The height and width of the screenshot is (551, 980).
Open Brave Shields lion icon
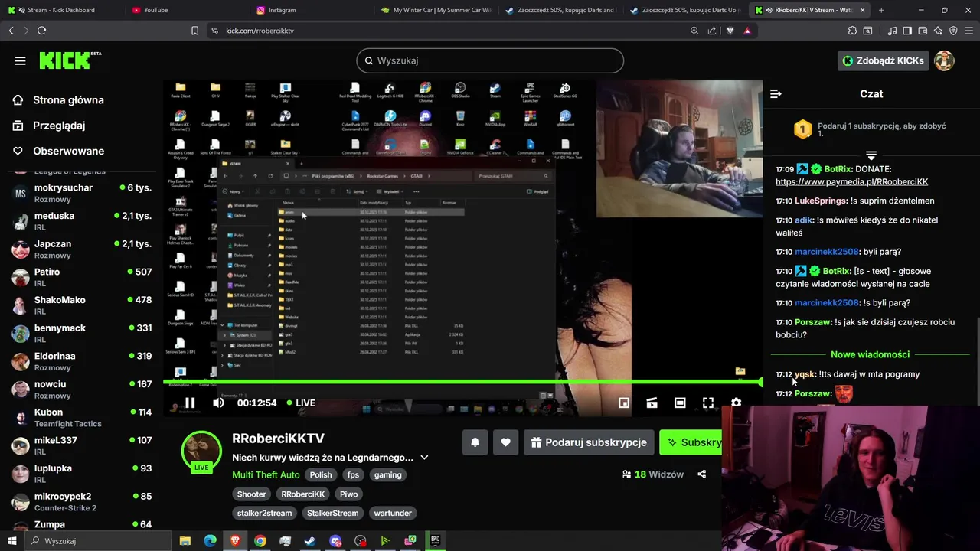[730, 31]
